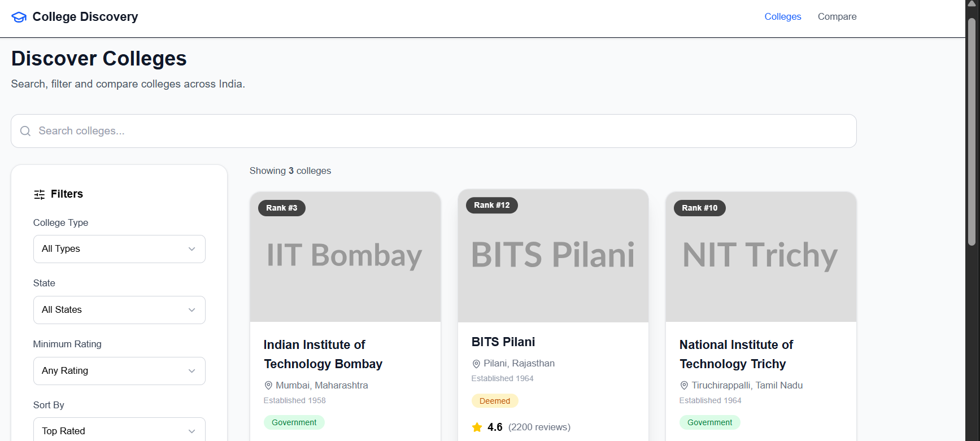Click the Filters sliders icon
This screenshot has height=441, width=980.
pos(40,194)
